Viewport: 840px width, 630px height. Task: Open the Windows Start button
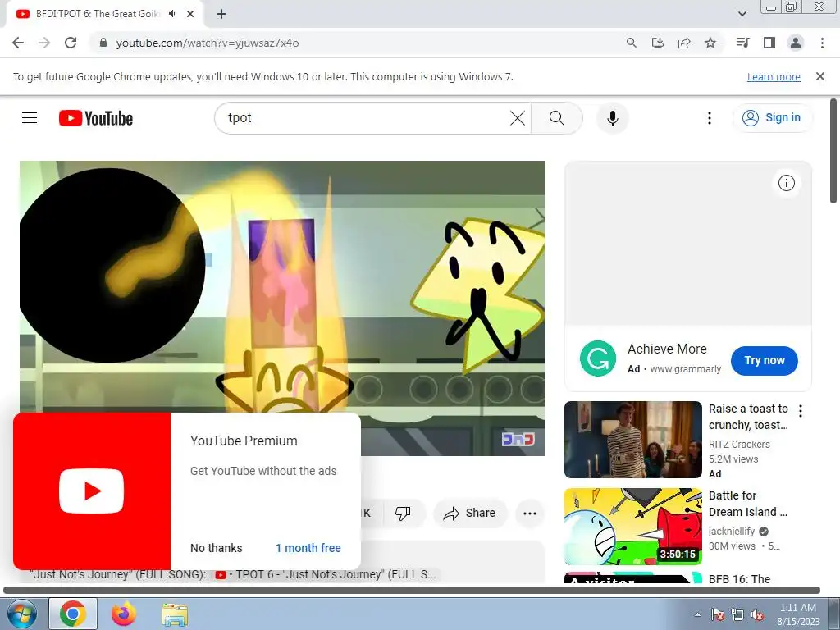22,614
